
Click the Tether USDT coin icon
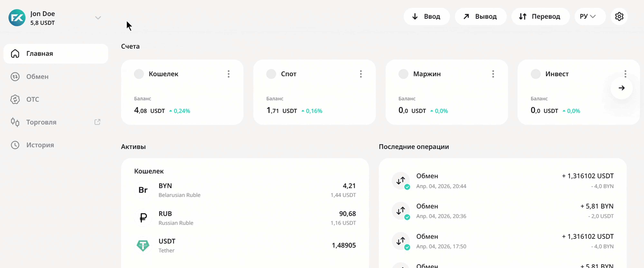pyautogui.click(x=143, y=245)
